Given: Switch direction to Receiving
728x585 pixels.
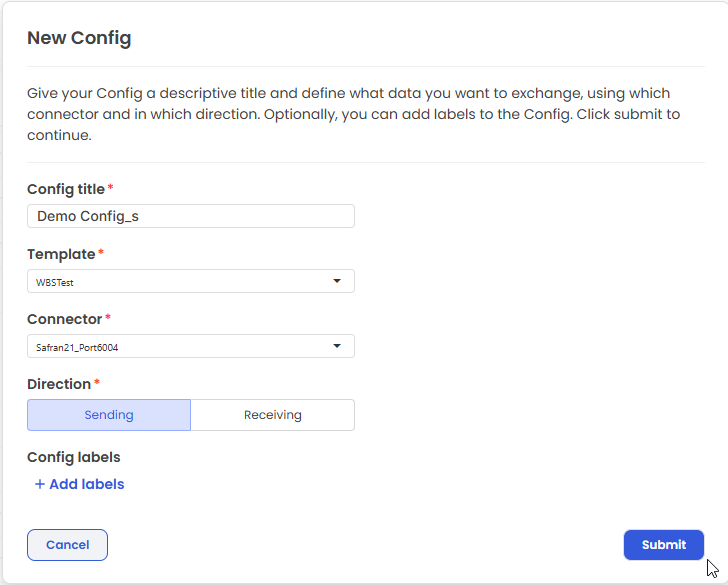Looking at the screenshot, I should (272, 415).
